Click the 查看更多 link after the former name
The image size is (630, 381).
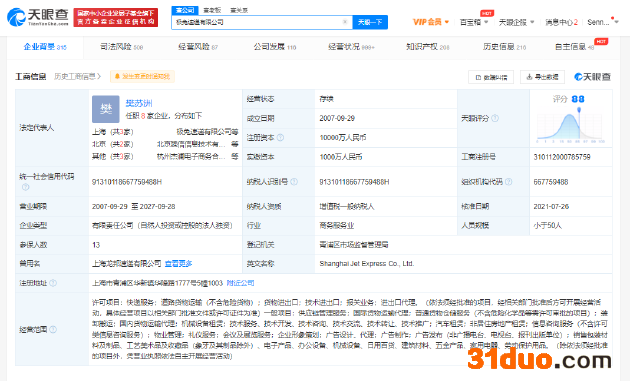[178, 264]
